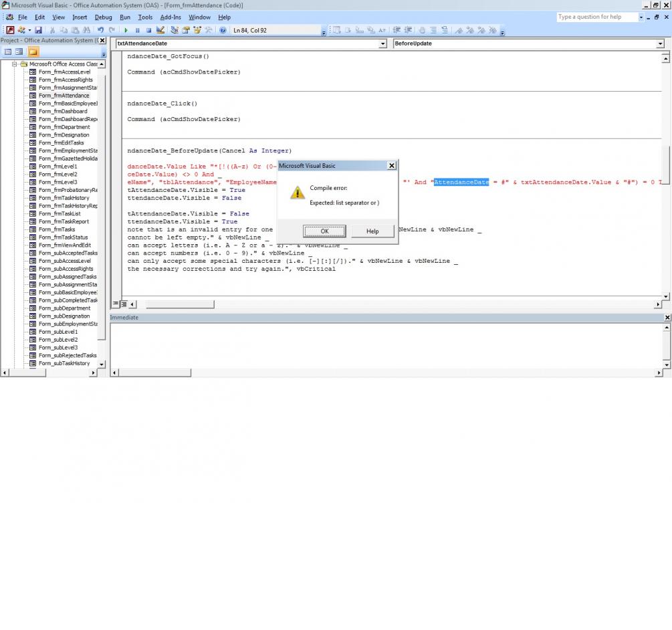Click the Complete Word icon
672x630 pixels.
tap(382, 30)
